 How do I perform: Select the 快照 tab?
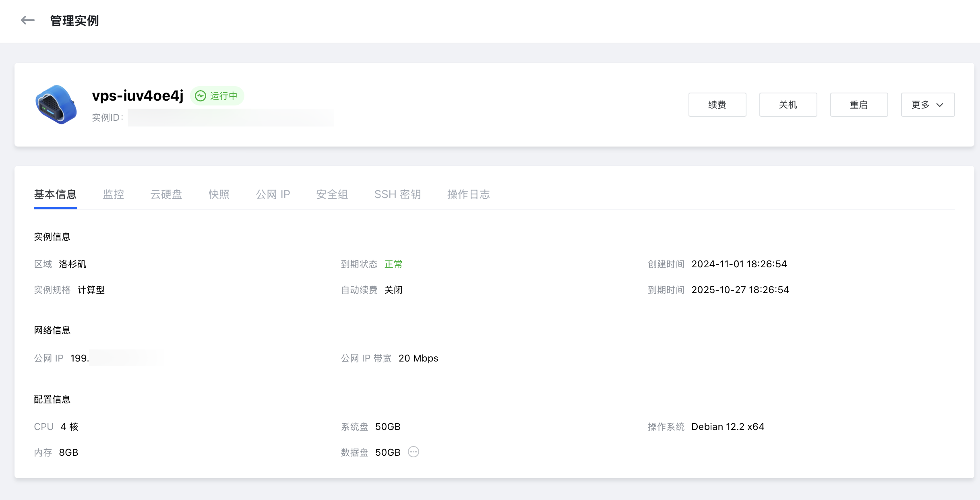(x=219, y=194)
